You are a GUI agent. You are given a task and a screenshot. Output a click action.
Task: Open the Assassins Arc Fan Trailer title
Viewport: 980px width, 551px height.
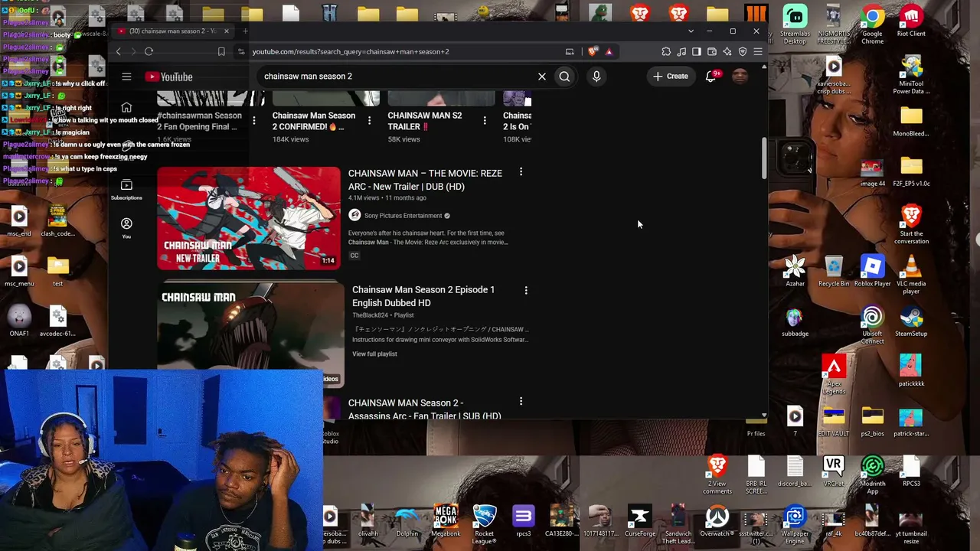tap(424, 409)
